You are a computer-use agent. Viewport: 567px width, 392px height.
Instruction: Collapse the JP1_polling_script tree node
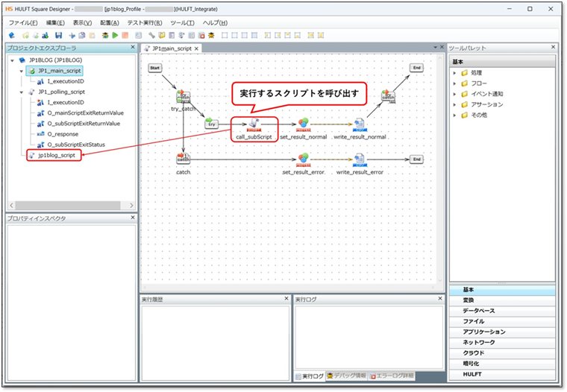coord(22,92)
